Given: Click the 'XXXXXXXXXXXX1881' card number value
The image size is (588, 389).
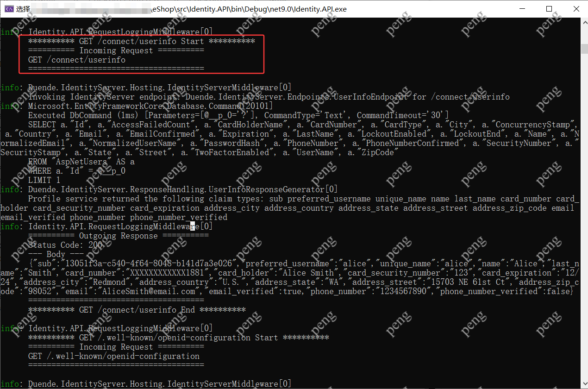Looking at the screenshot, I should pos(167,273).
